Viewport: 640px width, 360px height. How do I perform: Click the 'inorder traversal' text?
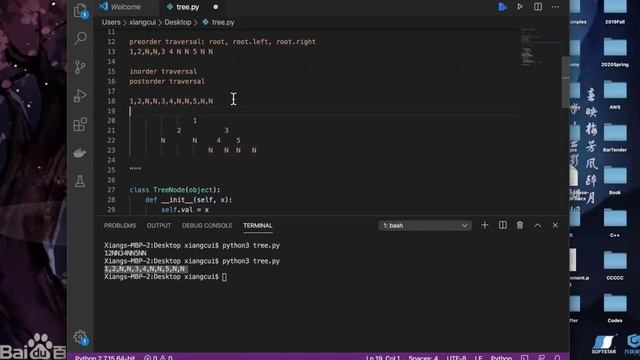point(163,71)
